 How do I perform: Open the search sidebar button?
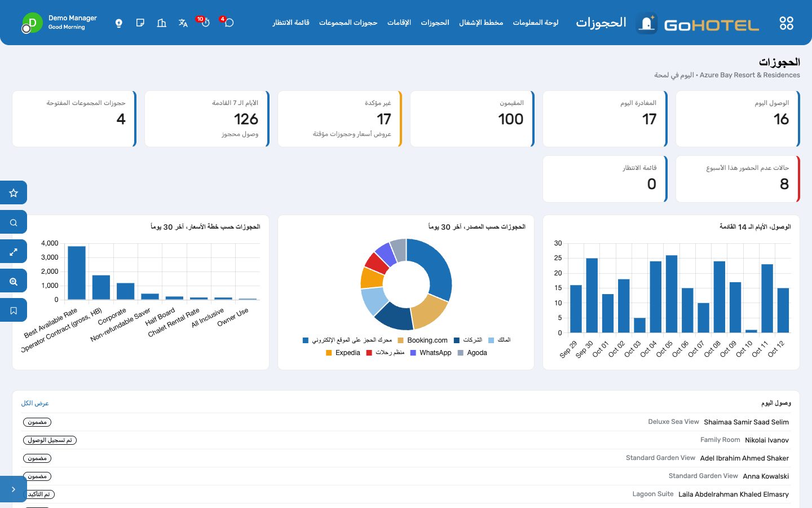[x=14, y=222]
